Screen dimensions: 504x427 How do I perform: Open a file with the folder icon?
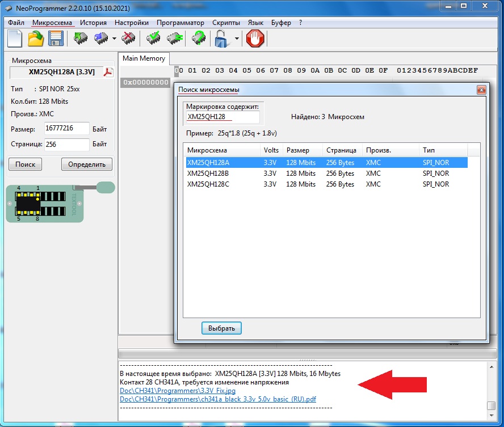[x=36, y=39]
